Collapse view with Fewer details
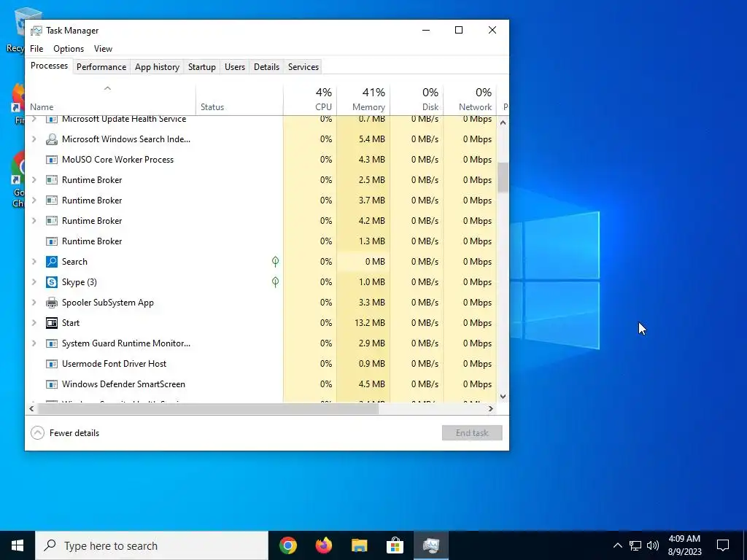This screenshot has height=560, width=747. [x=65, y=433]
